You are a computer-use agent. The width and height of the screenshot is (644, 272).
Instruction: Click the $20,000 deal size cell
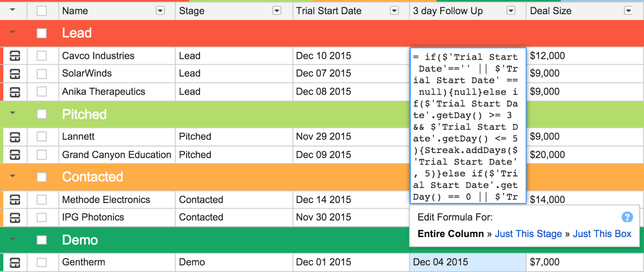(x=585, y=155)
